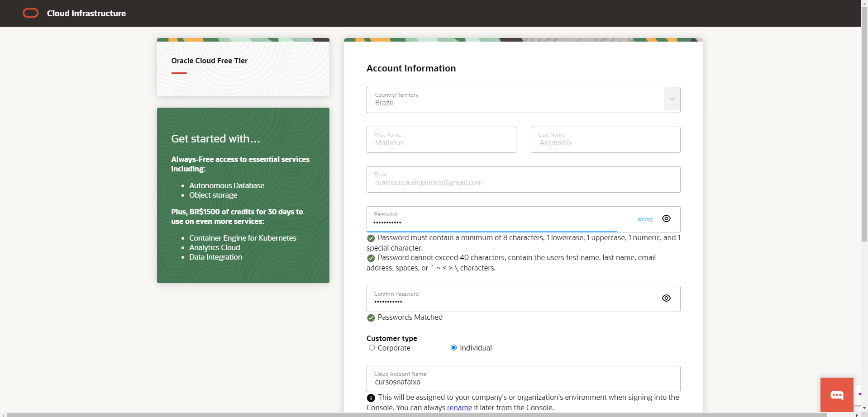This screenshot has width=868, height=417.
Task: Focus the Cloud Account Name field
Action: (x=523, y=379)
